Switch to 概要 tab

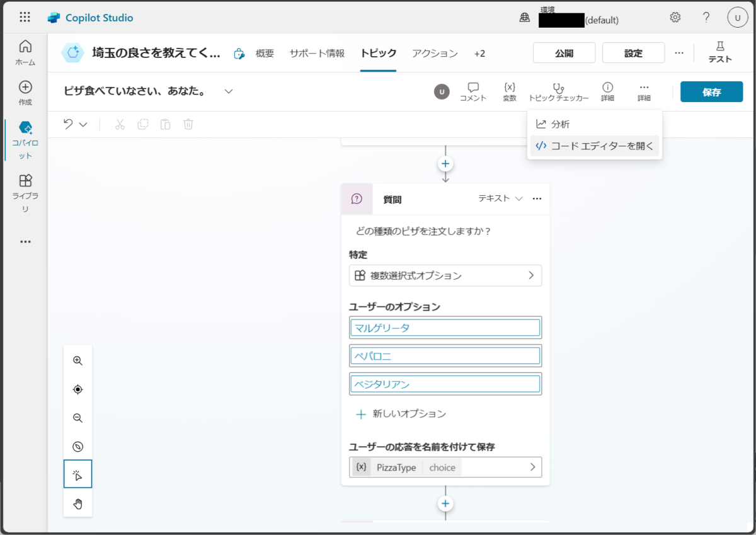click(265, 54)
